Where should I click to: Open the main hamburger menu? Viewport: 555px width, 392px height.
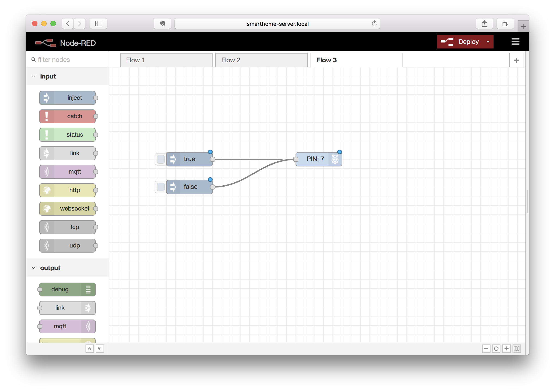point(515,42)
